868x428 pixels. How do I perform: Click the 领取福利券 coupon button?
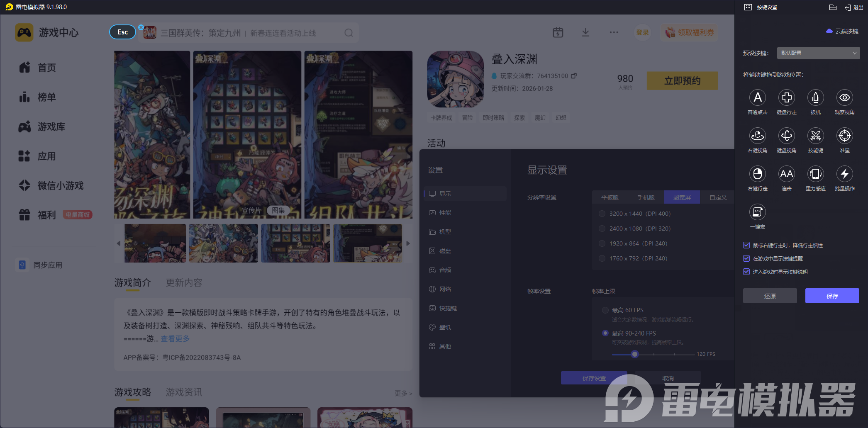[x=689, y=32]
